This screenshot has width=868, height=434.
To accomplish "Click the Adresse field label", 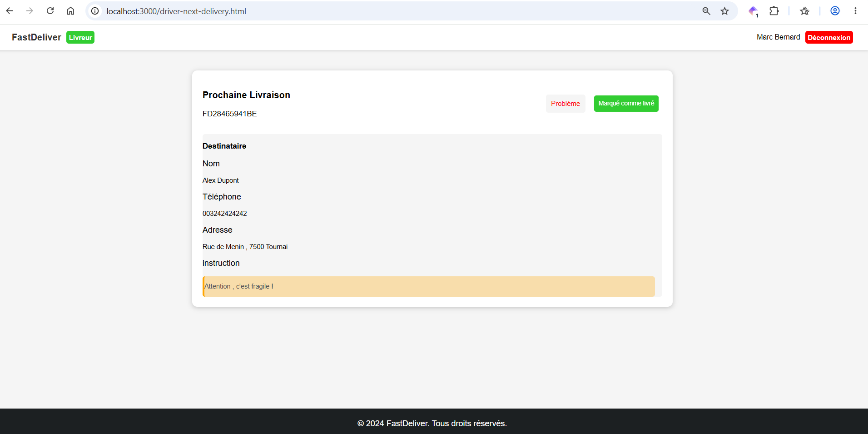I will (218, 230).
